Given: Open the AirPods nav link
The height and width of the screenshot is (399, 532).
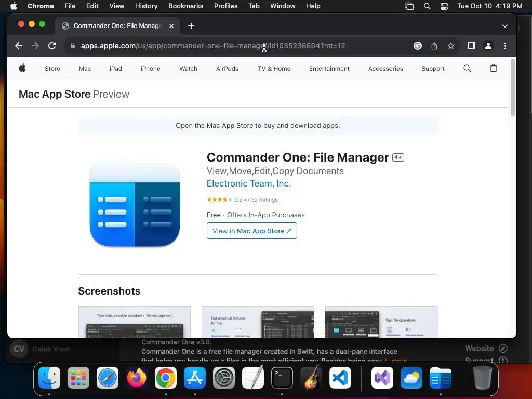Looking at the screenshot, I should click(228, 69).
